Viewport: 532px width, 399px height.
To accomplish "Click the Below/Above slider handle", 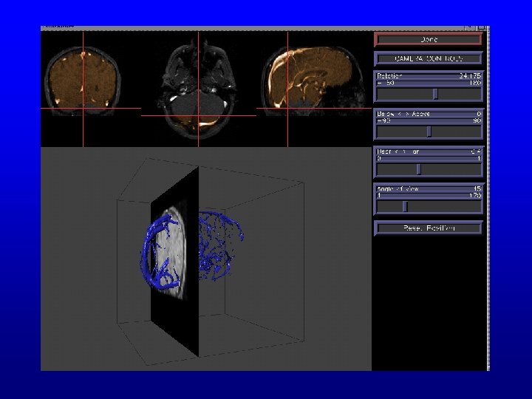I will [x=429, y=132].
